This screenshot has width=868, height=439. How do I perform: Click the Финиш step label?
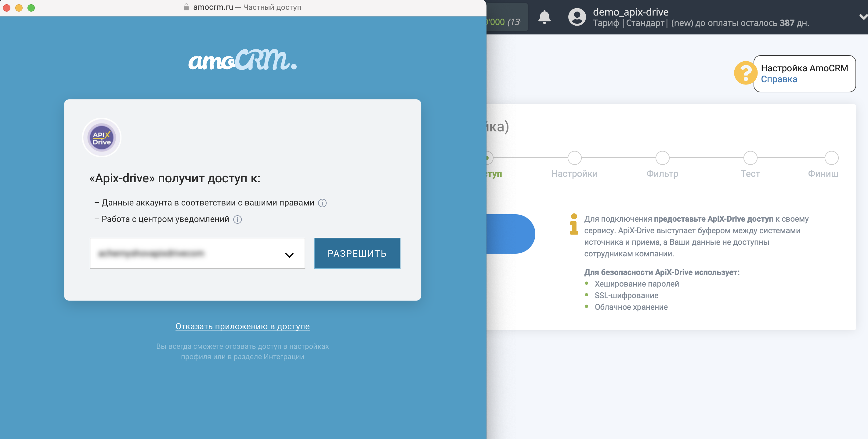(x=823, y=174)
